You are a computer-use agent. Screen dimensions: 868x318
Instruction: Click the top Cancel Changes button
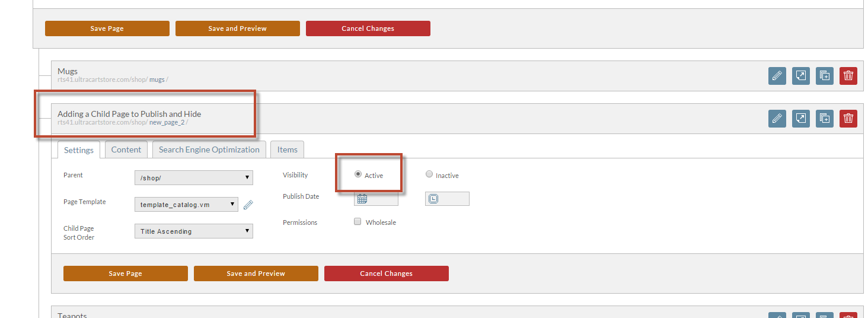[368, 28]
